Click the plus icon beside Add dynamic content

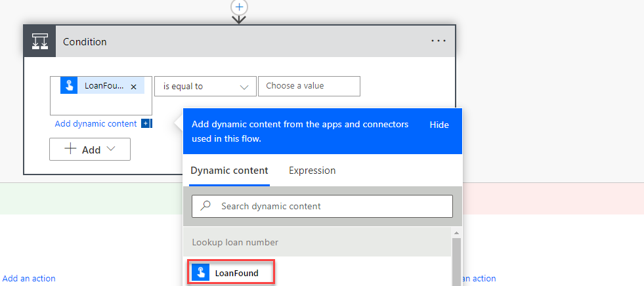tap(146, 123)
